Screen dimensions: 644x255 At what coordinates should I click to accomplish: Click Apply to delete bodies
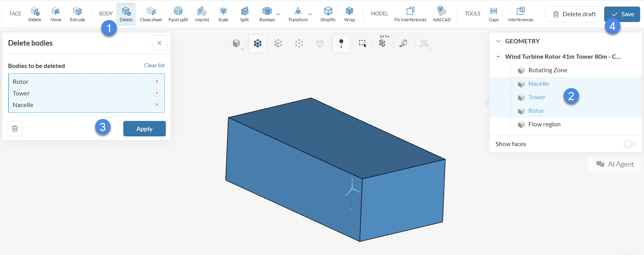click(x=144, y=129)
